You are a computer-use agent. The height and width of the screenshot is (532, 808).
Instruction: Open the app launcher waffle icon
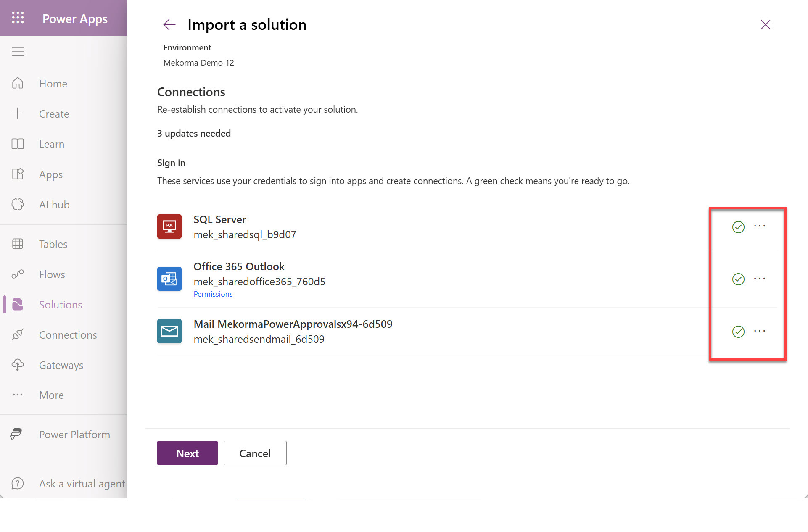(18, 18)
